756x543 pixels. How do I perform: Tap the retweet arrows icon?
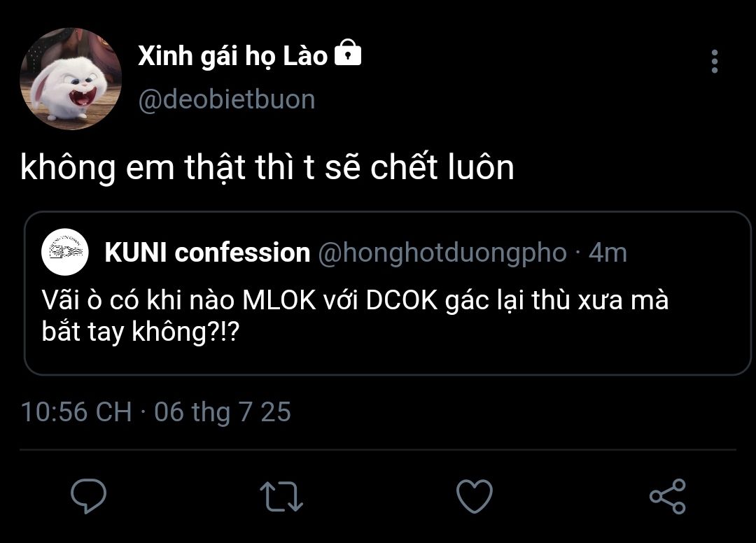(281, 496)
